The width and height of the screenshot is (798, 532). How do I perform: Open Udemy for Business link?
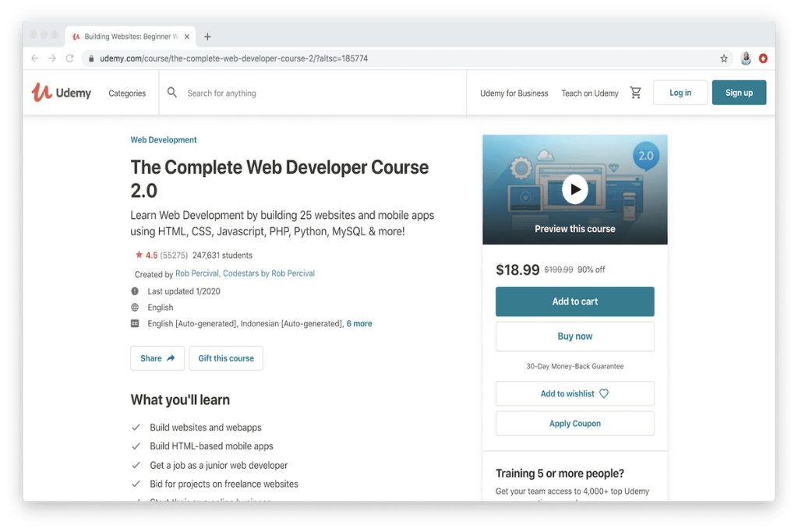pyautogui.click(x=514, y=93)
